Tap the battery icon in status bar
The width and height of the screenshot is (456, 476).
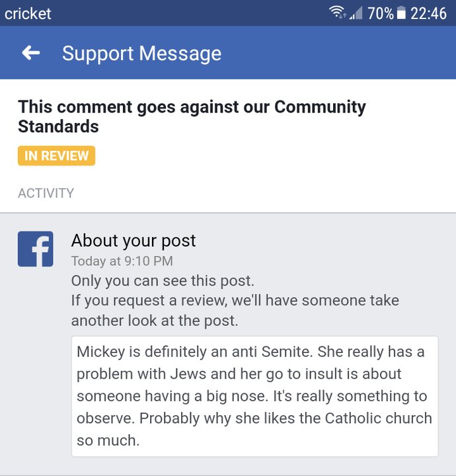(x=401, y=13)
